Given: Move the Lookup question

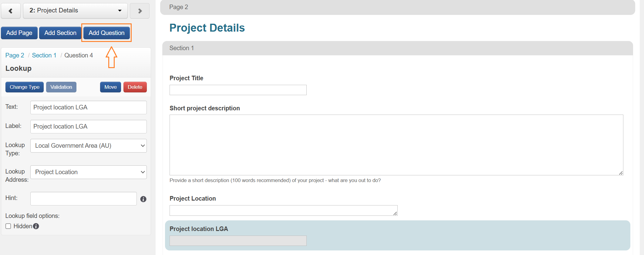Looking at the screenshot, I should 110,87.
